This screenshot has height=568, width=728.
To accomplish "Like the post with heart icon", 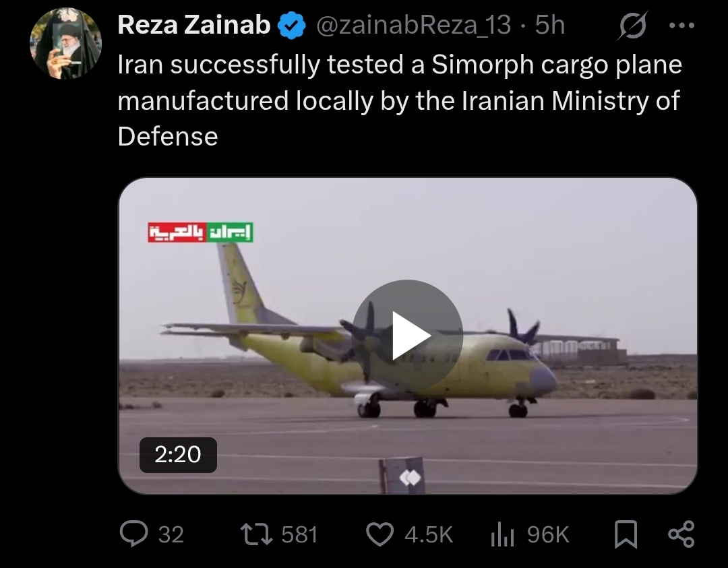I will coord(380,534).
